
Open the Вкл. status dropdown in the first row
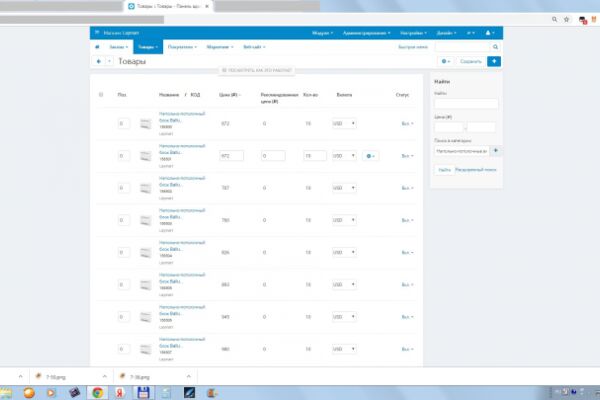pyautogui.click(x=407, y=124)
